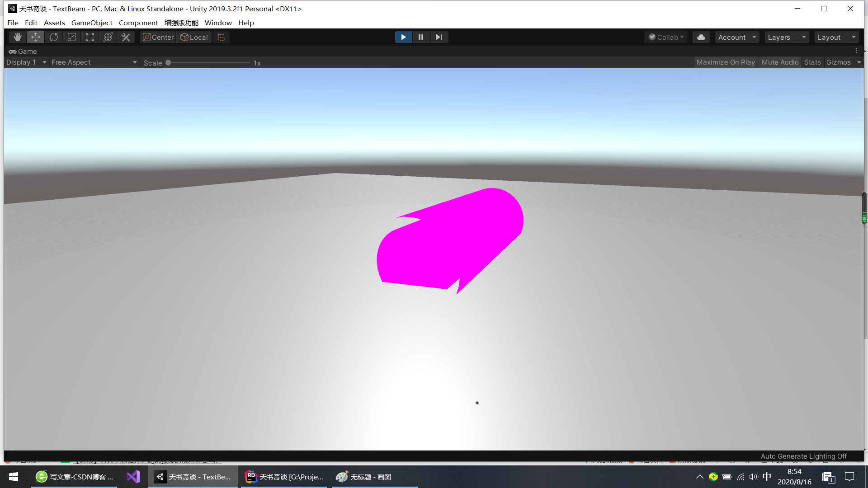Image resolution: width=868 pixels, height=488 pixels.
Task: Open the Layers dropdown
Action: (787, 37)
